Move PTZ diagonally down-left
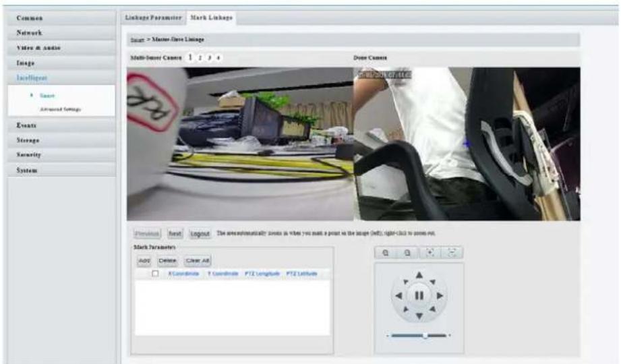The image size is (621, 364). coord(405,309)
